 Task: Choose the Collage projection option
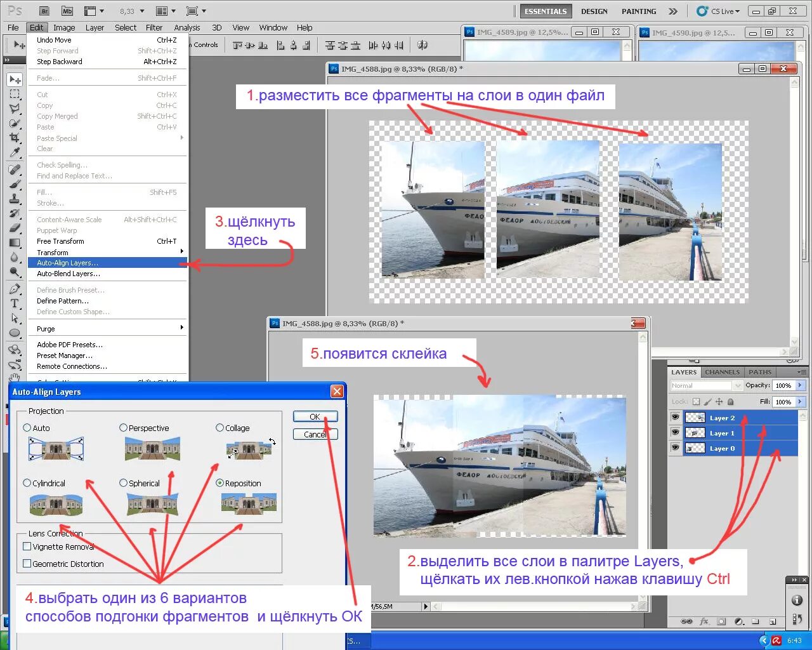219,428
